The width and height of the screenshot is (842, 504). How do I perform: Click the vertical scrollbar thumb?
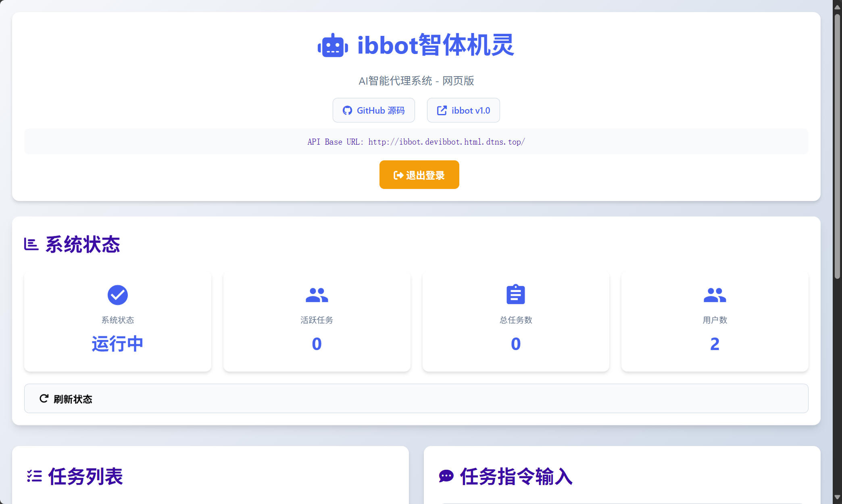click(x=837, y=145)
